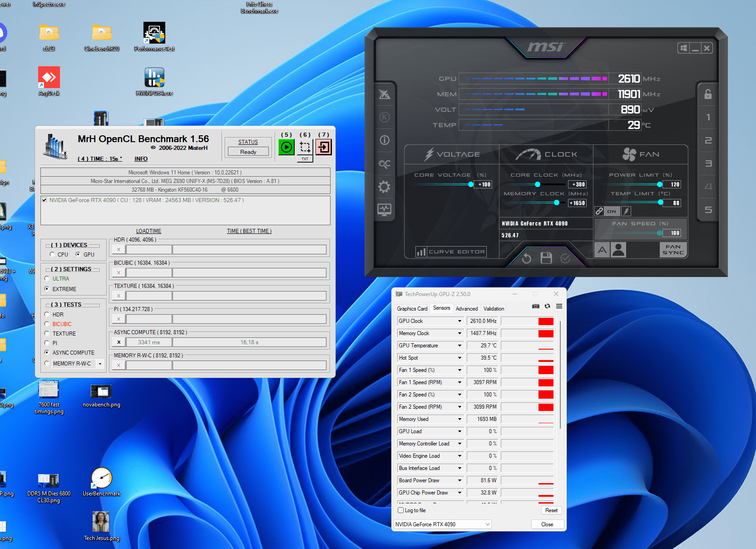Expand the GPU Clock sensor dropdown
Viewport: 756px width, 549px height.
(x=460, y=321)
